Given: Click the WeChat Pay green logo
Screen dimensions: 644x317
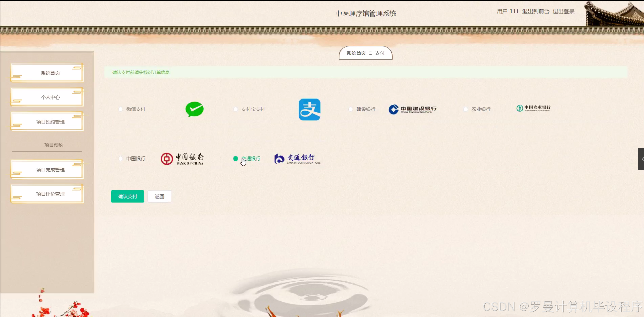Looking at the screenshot, I should point(195,109).
